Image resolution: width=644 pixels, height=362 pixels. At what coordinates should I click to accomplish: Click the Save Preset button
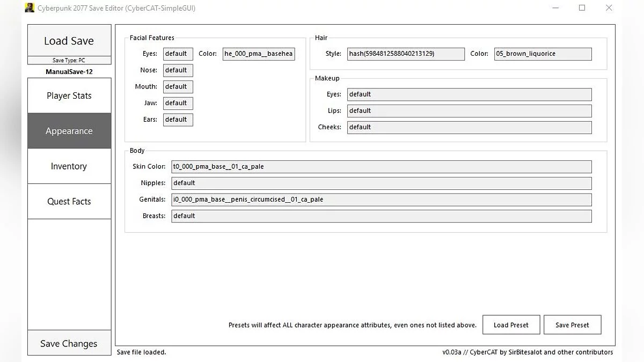point(572,325)
